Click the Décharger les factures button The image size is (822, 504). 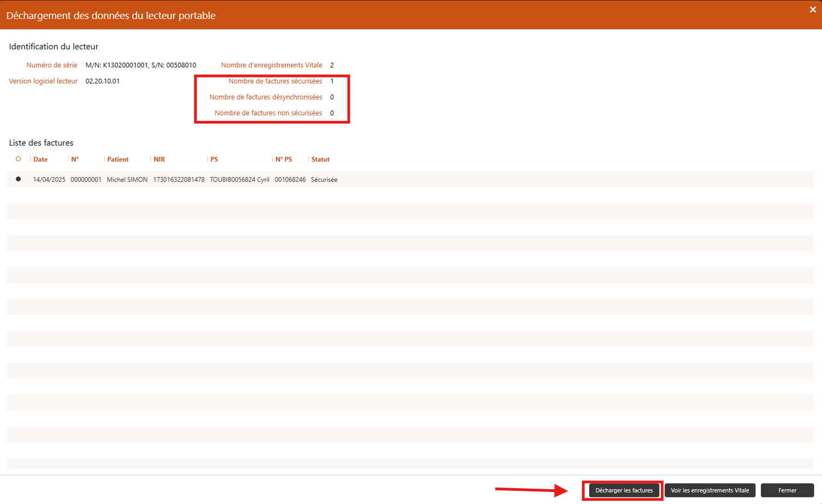(624, 490)
